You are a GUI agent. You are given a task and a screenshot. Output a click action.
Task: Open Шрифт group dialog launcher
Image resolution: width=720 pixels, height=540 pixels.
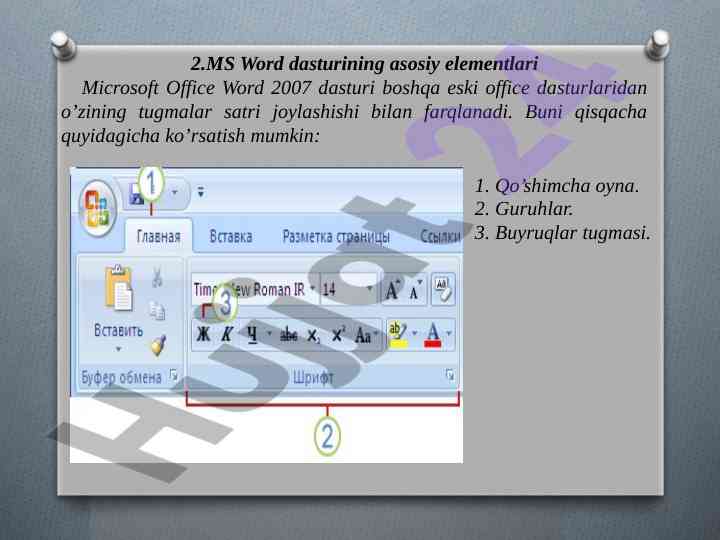(450, 375)
